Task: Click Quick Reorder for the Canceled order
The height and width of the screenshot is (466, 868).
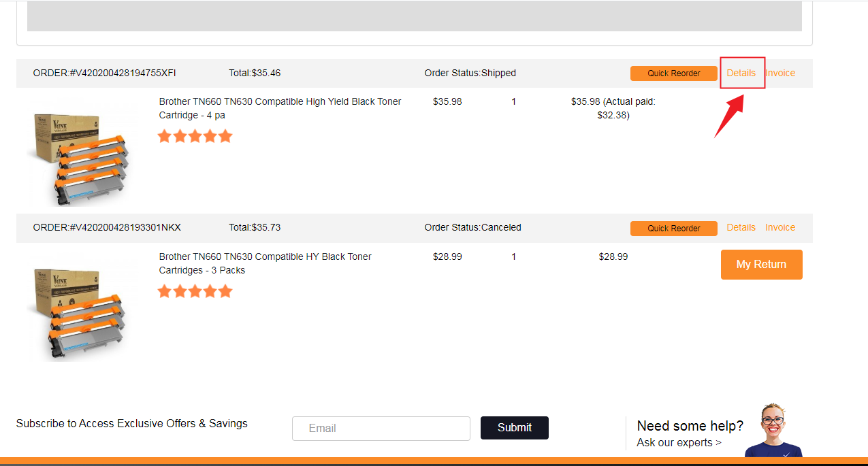Action: (x=674, y=229)
